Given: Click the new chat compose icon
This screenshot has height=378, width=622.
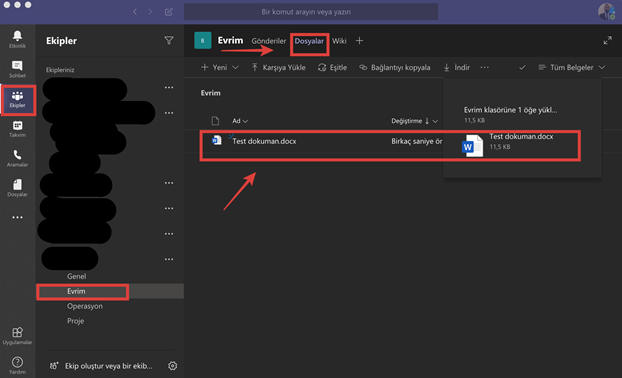Looking at the screenshot, I should click(x=169, y=12).
